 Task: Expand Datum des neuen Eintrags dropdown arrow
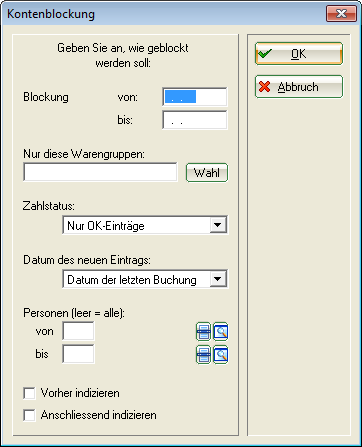click(x=218, y=279)
